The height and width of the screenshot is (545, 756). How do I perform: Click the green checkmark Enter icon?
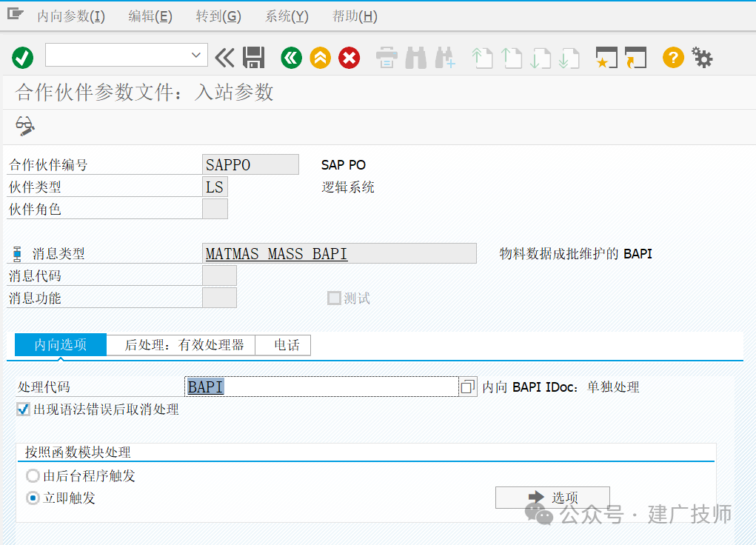22,58
